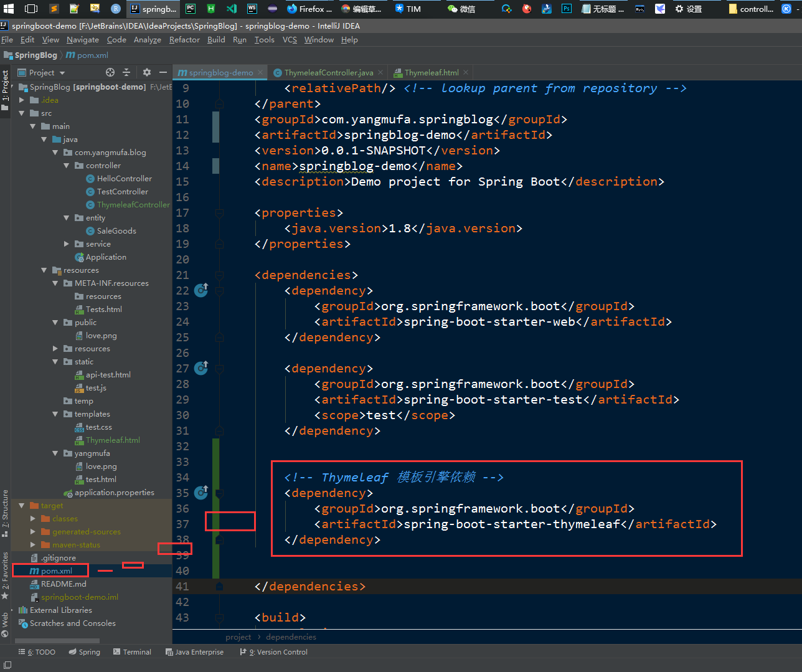Viewport: 802px width, 672px height.
Task: Open the Terminal tool window
Action: [x=132, y=651]
